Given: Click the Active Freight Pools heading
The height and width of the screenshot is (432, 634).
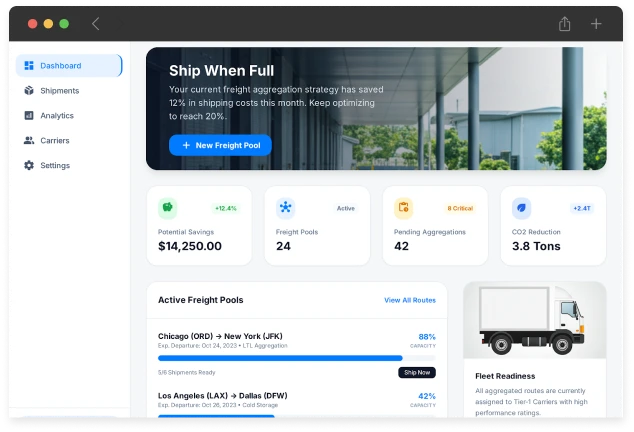Looking at the screenshot, I should pos(201,300).
